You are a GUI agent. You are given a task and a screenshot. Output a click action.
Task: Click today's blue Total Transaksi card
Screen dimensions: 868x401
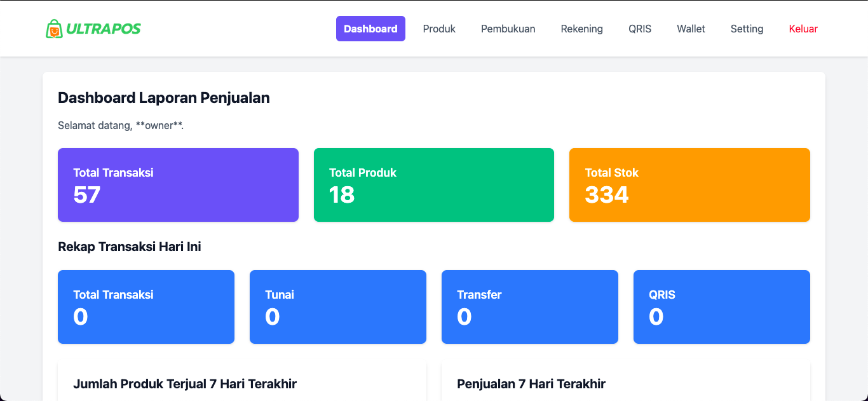click(x=146, y=307)
